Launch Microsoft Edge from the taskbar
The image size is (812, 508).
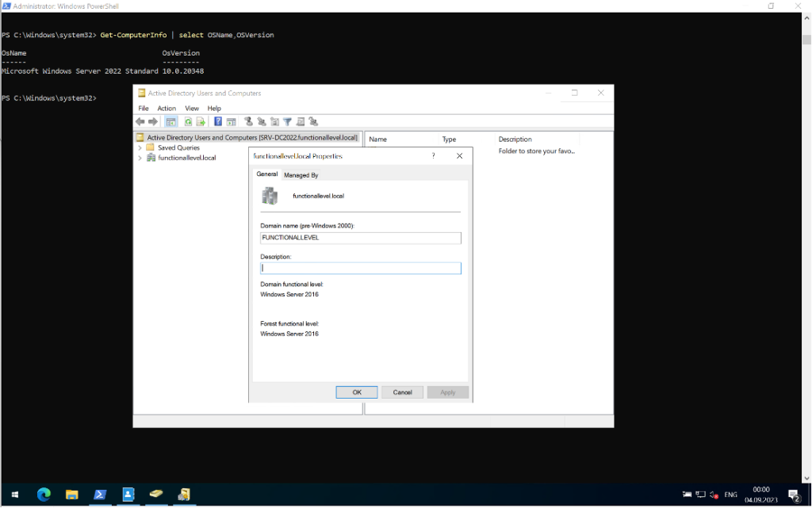click(44, 494)
